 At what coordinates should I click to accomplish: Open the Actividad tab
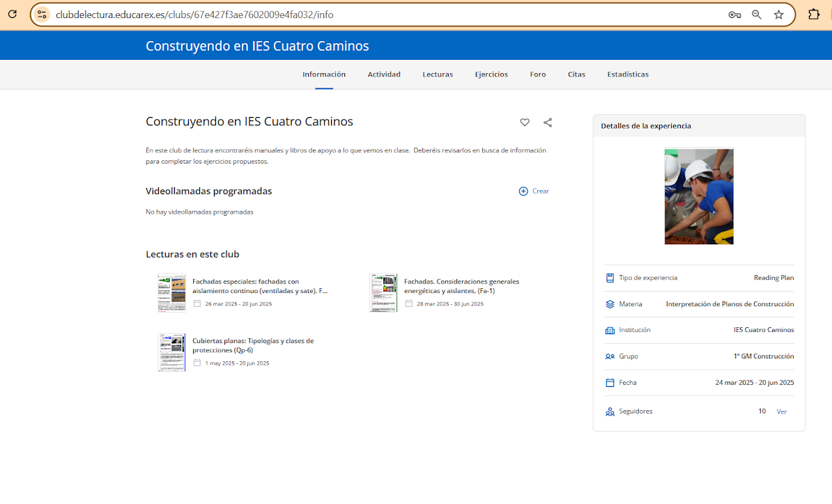coord(384,74)
